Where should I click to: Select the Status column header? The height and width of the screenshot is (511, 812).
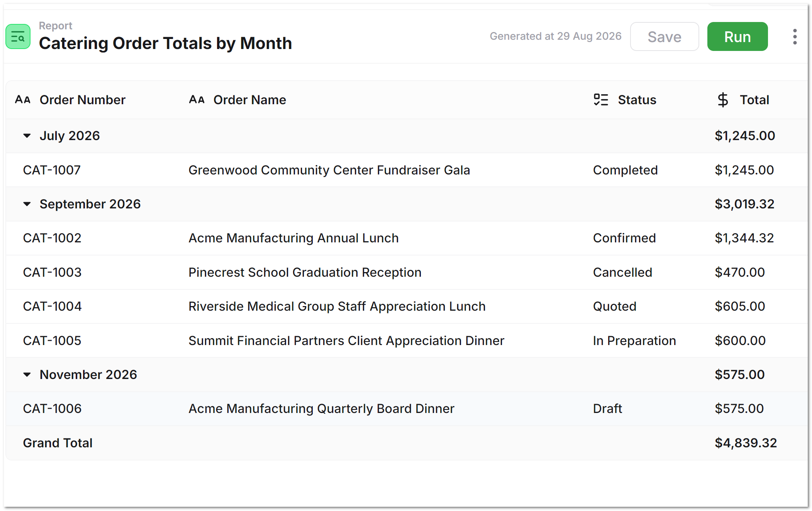click(x=637, y=100)
